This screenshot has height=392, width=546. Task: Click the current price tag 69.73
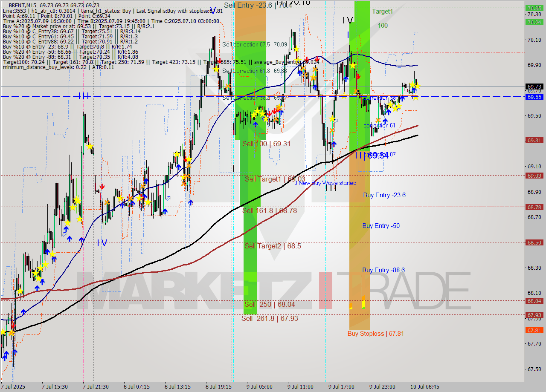tap(534, 86)
